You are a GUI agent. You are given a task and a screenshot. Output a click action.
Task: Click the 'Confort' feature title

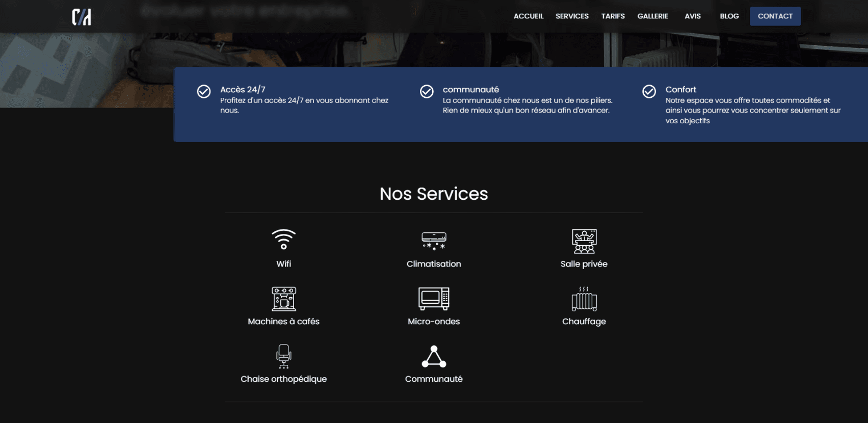click(x=680, y=89)
